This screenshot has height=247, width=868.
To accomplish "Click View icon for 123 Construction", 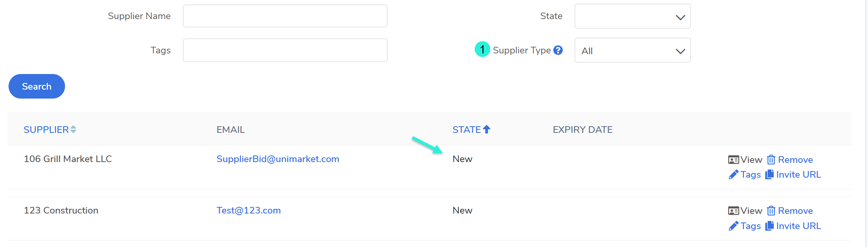I will coord(734,211).
